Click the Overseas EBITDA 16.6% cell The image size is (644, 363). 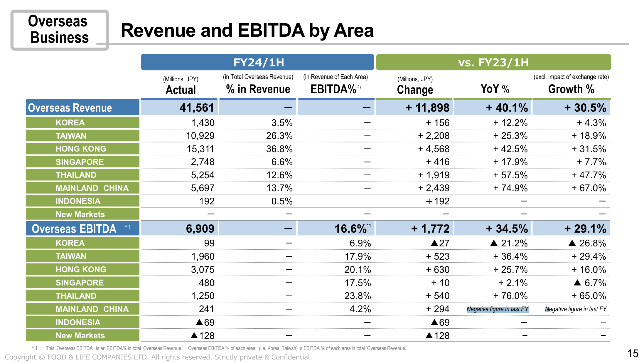pyautogui.click(x=351, y=228)
